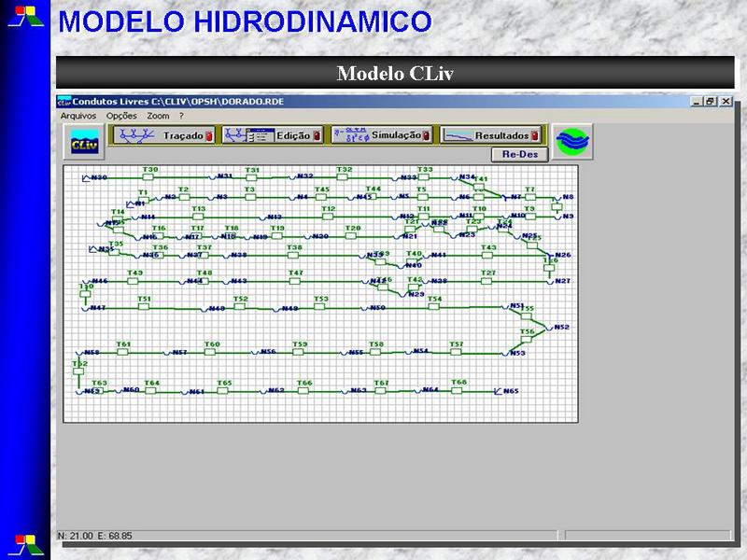Image resolution: width=747 pixels, height=560 pixels.
Task: Select conduit box T32
Action: tap(342, 177)
